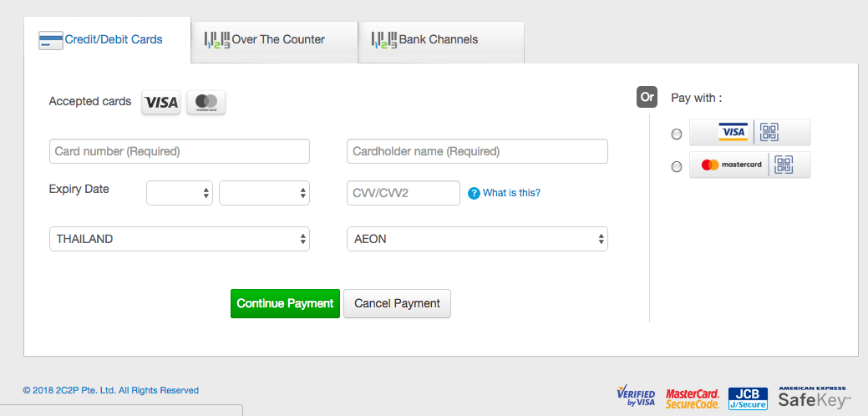Click the Verified by Visa badge
The width and height of the screenshot is (868, 416).
[636, 397]
